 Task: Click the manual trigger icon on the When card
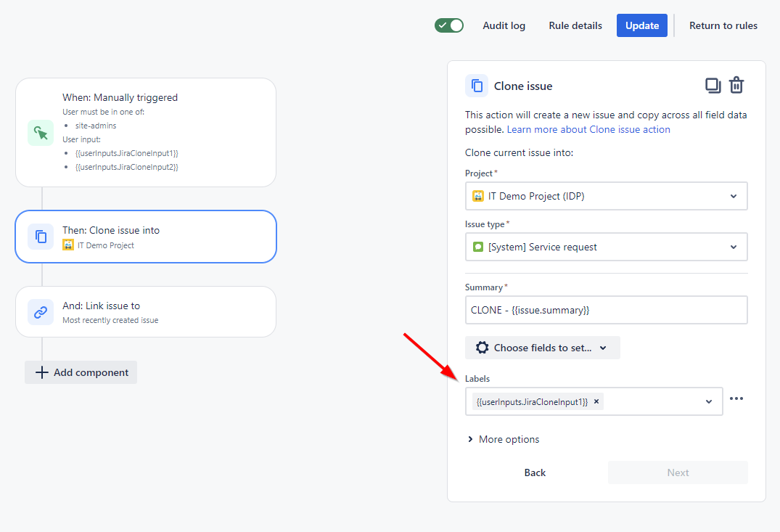tap(41, 132)
